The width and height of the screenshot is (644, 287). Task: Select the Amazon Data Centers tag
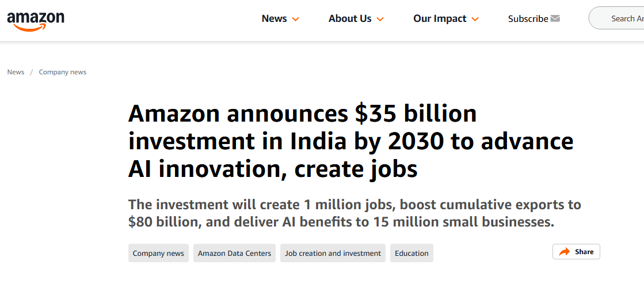coord(234,253)
